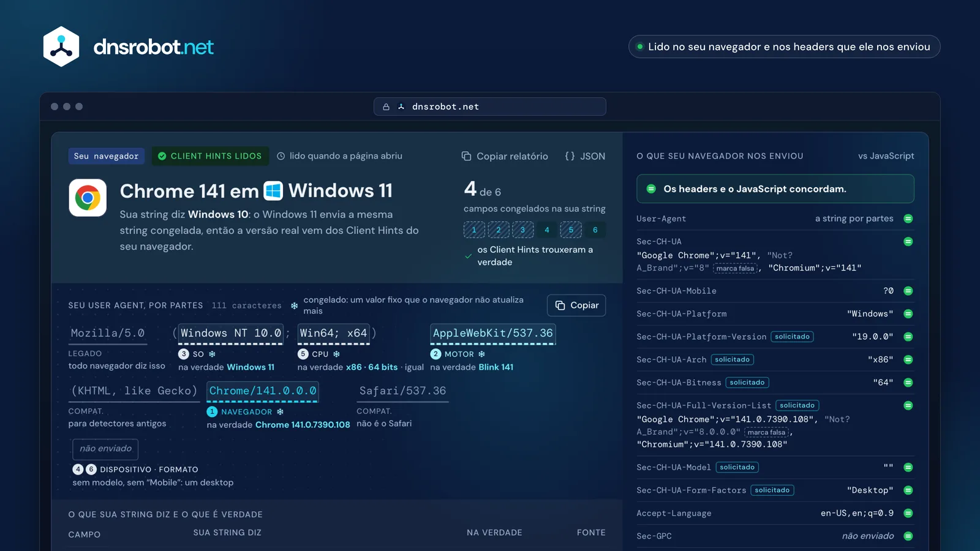Click the clock icon beside lido quando

click(281, 156)
